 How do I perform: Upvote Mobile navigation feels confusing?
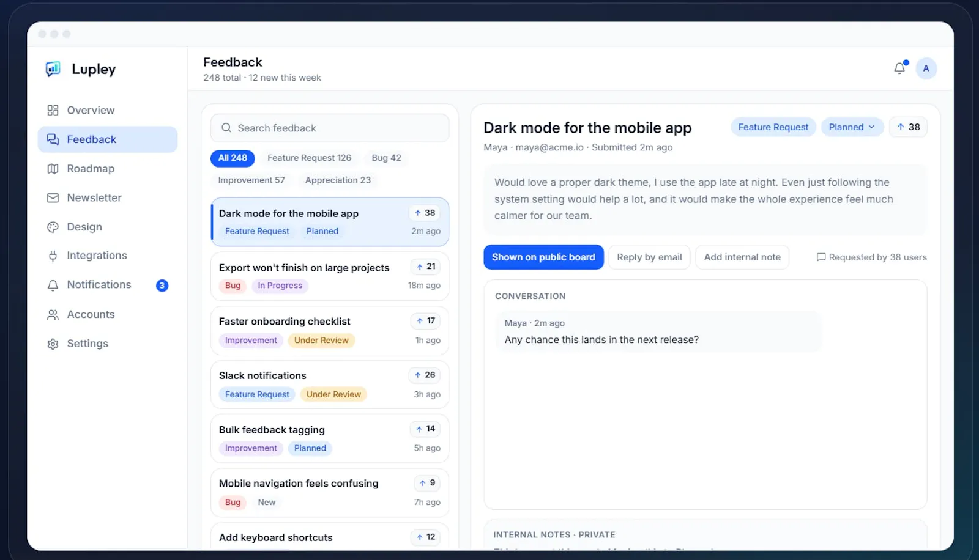[x=427, y=483]
